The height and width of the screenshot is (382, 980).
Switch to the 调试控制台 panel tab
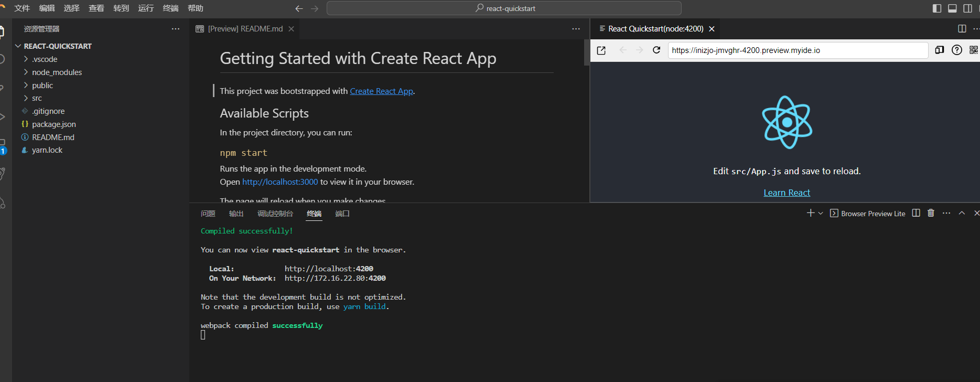pyautogui.click(x=275, y=214)
